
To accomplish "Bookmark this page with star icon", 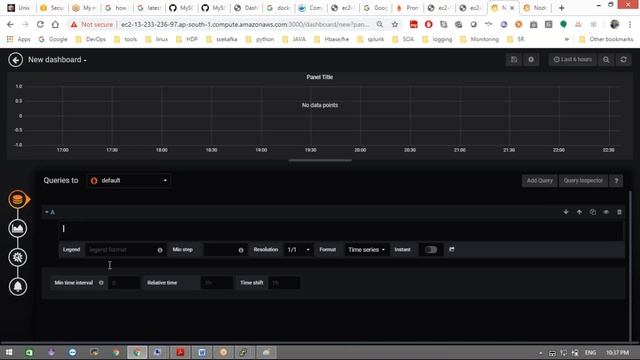I will tap(395, 24).
